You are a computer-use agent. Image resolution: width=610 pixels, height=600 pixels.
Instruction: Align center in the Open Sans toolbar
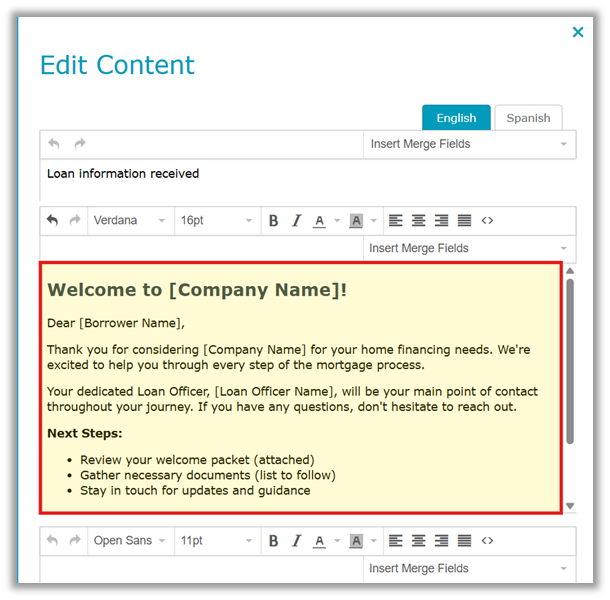[419, 540]
